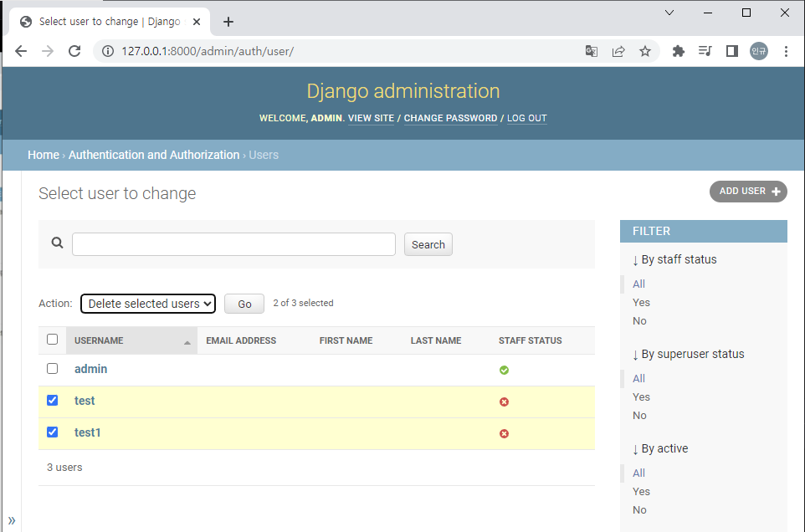Filter active users by No
805x532 pixels.
[x=639, y=510]
